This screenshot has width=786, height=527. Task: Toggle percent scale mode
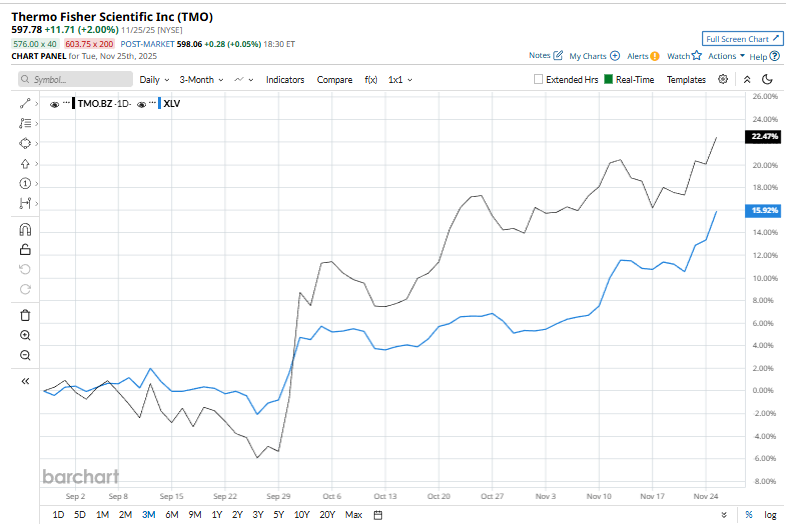749,514
